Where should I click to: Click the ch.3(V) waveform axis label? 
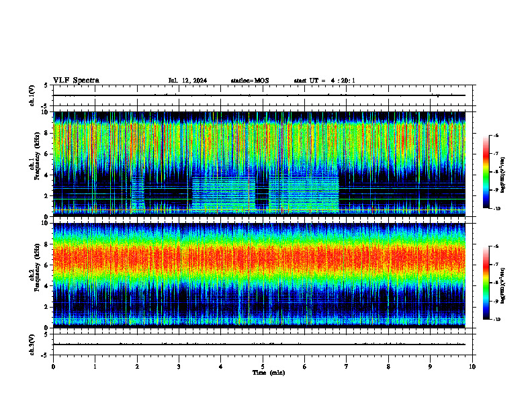pos(32,345)
